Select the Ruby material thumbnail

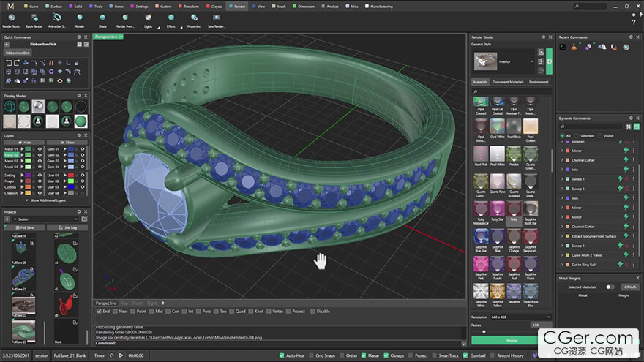[x=514, y=211]
